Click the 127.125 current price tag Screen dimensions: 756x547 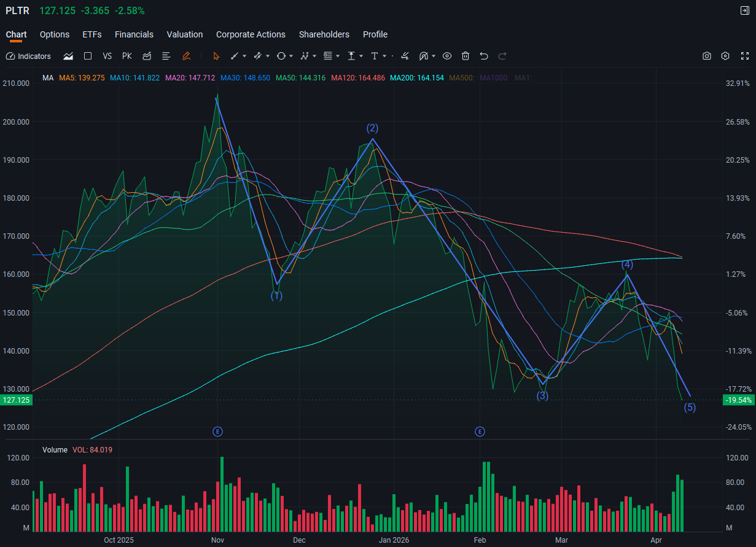click(16, 400)
